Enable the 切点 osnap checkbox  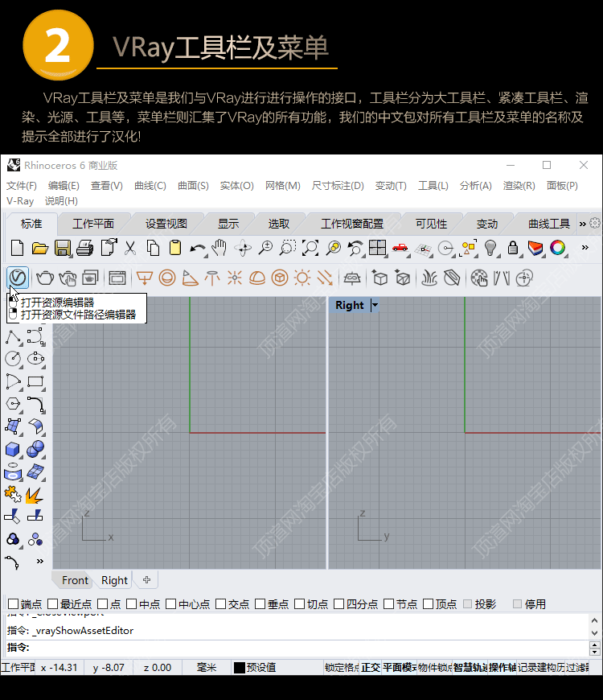(299, 604)
